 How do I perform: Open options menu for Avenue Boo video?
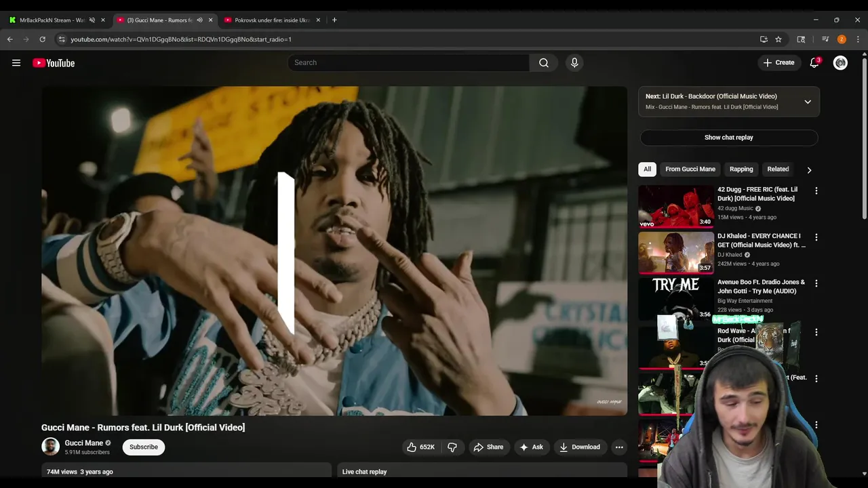tap(816, 283)
